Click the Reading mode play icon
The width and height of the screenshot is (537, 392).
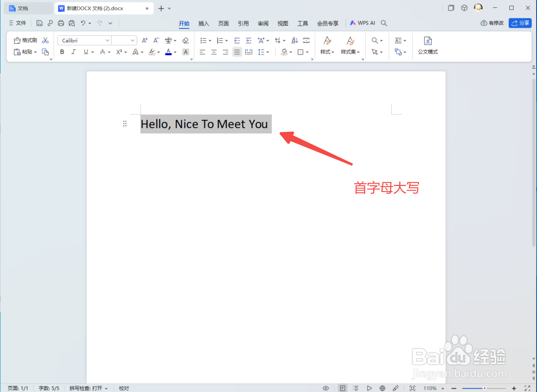pyautogui.click(x=369, y=388)
